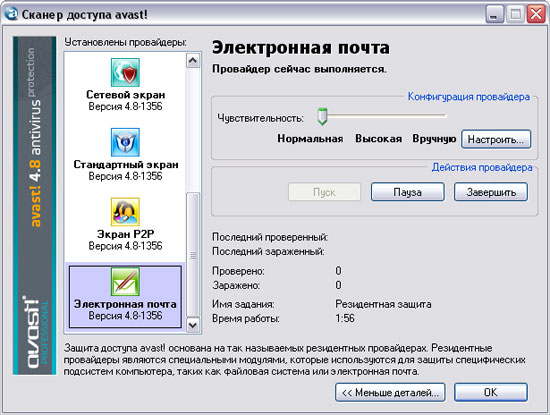Set sensitivity to Высокая label
The image size is (550, 415).
click(378, 139)
